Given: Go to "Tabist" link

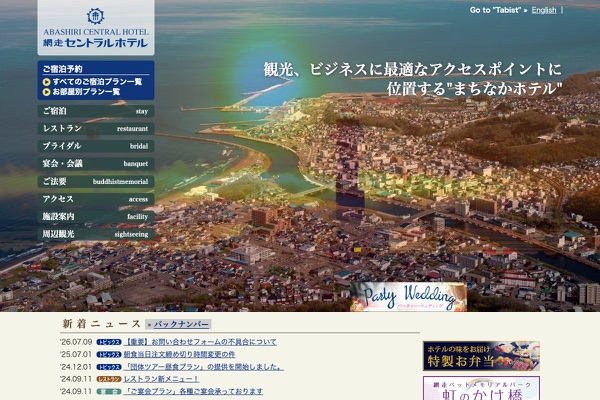Looking at the screenshot, I should click(x=498, y=10).
